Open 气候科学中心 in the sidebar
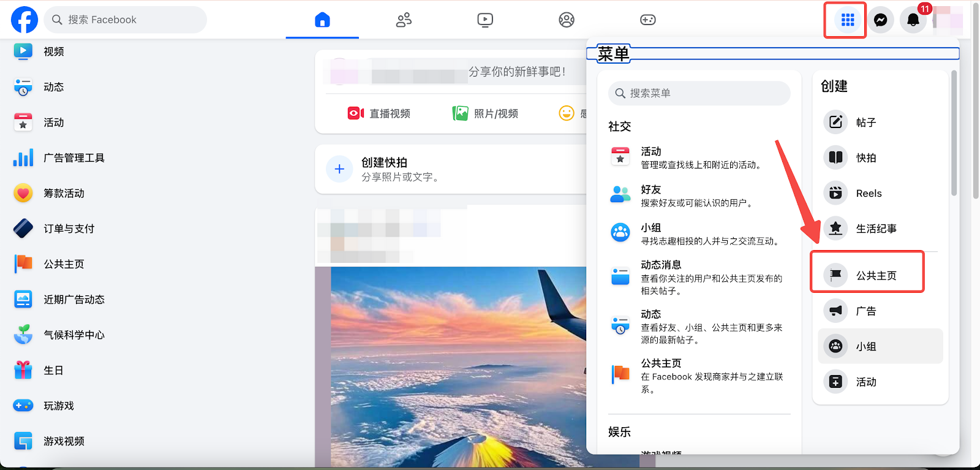The height and width of the screenshot is (470, 980). 74,335
